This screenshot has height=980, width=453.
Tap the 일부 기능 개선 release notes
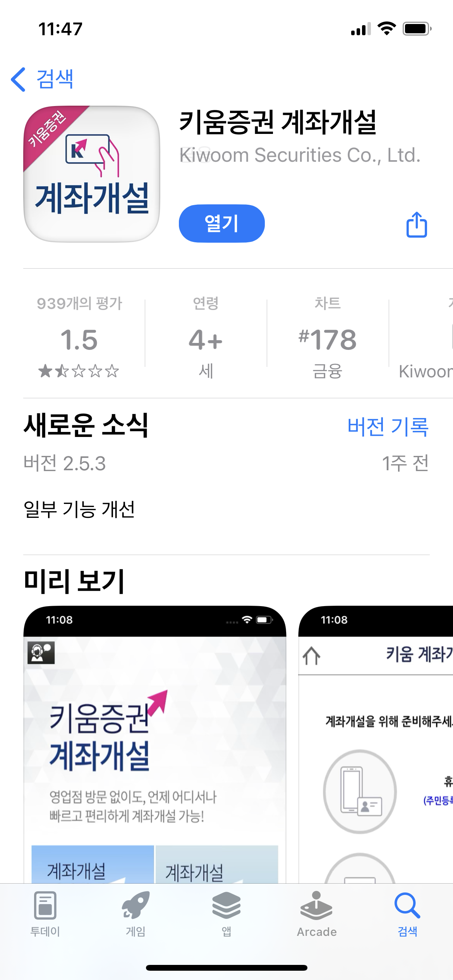[x=79, y=509]
